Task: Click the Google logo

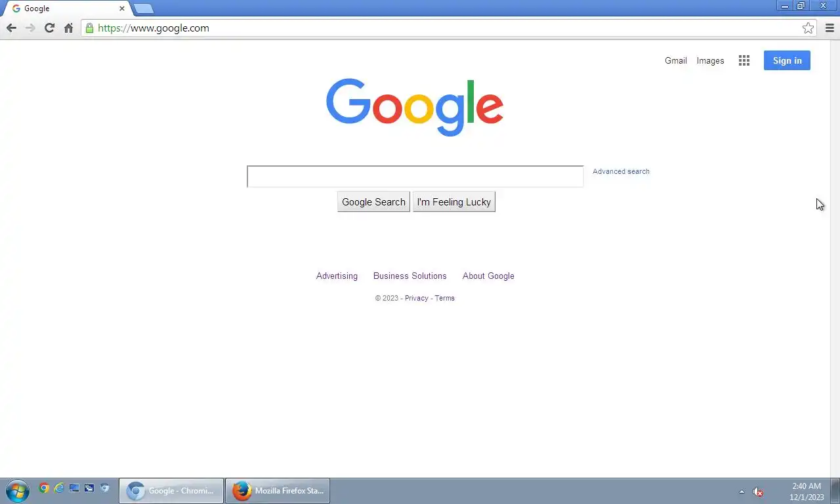Action: [x=415, y=107]
